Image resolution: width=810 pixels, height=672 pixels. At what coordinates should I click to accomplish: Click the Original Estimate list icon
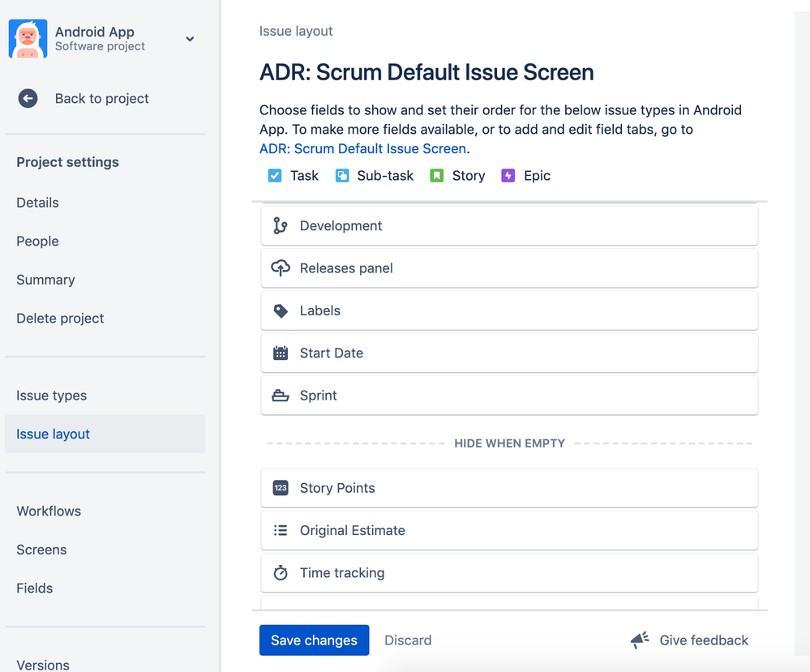point(281,530)
